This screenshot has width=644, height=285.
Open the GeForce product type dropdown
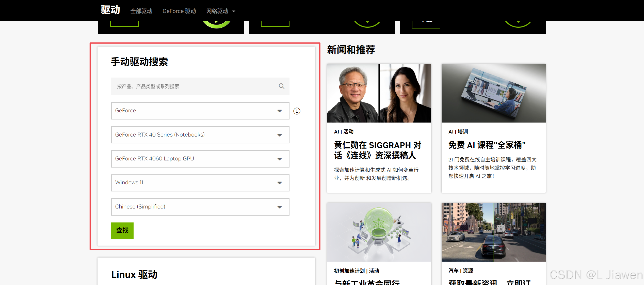[x=200, y=111]
